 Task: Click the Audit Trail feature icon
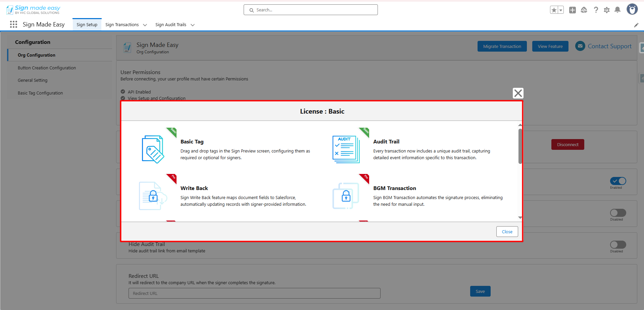click(x=346, y=149)
